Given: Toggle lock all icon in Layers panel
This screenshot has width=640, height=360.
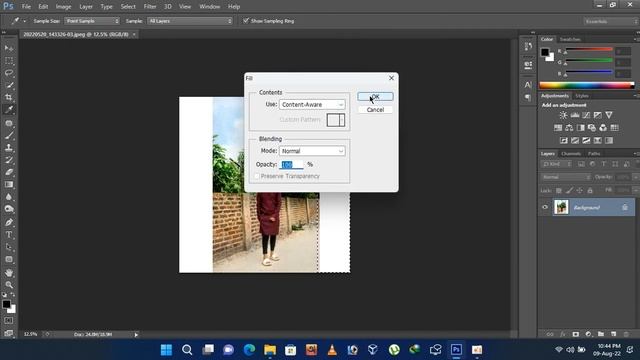Looking at the screenshot, I should (590, 191).
